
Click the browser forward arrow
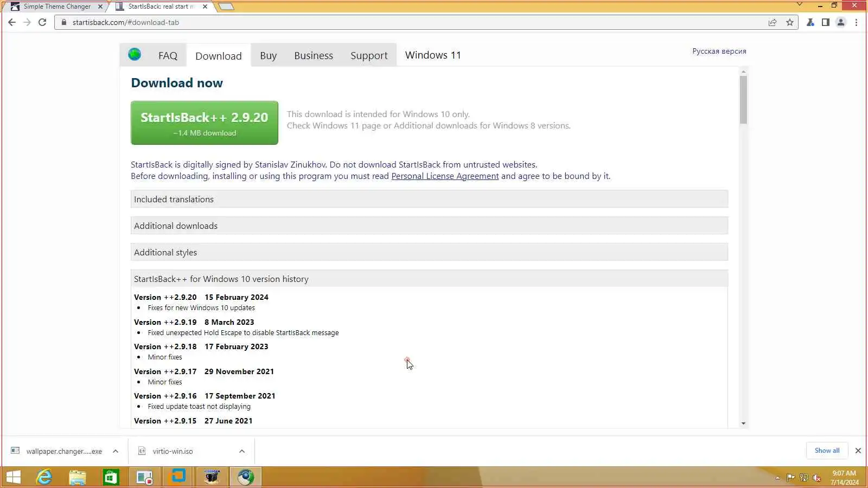27,22
